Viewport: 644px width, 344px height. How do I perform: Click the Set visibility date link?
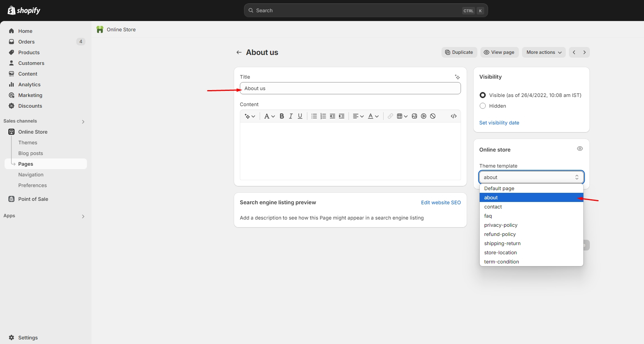[x=499, y=123]
